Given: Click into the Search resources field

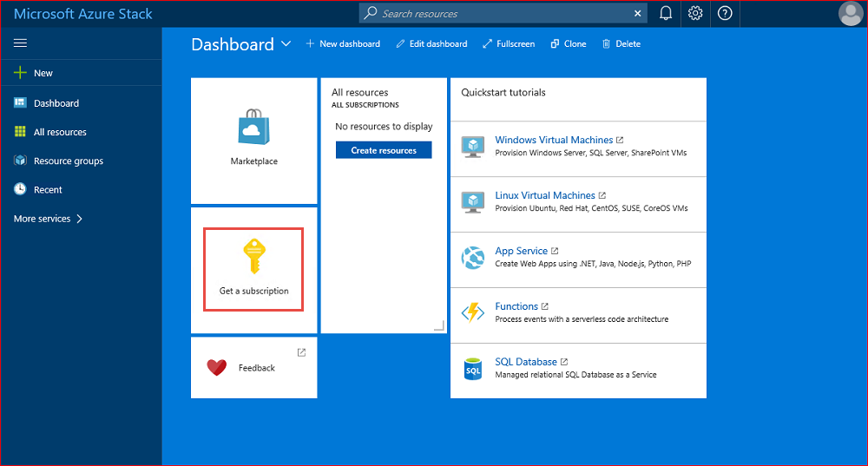Looking at the screenshot, I should pos(503,13).
